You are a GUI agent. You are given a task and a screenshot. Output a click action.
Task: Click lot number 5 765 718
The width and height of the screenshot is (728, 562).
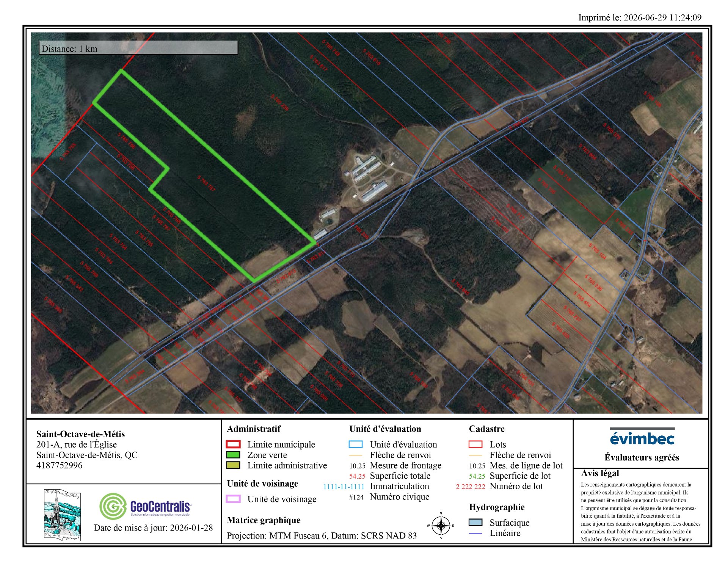(x=562, y=173)
